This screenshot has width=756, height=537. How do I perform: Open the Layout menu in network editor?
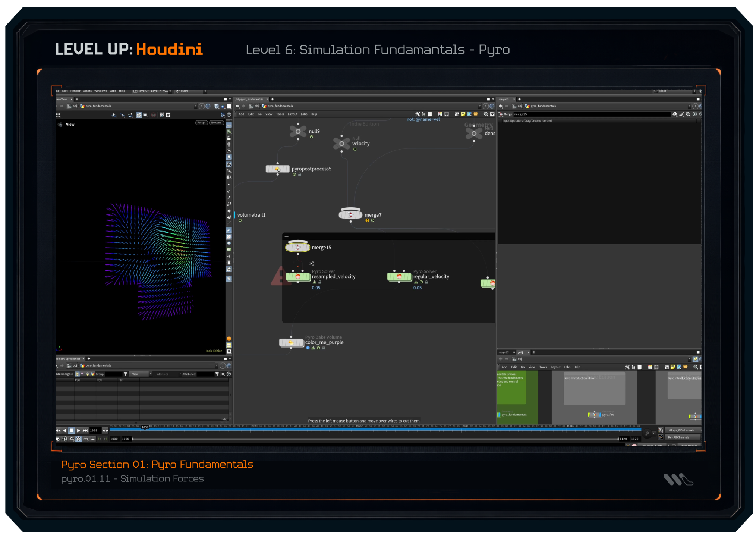[x=292, y=114]
